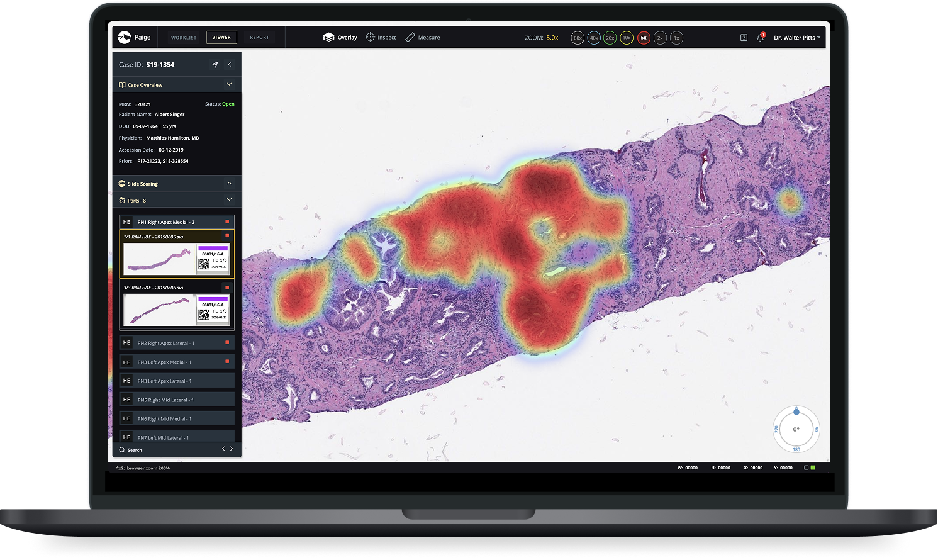Click the patient name Albert Singer

[x=170, y=115]
